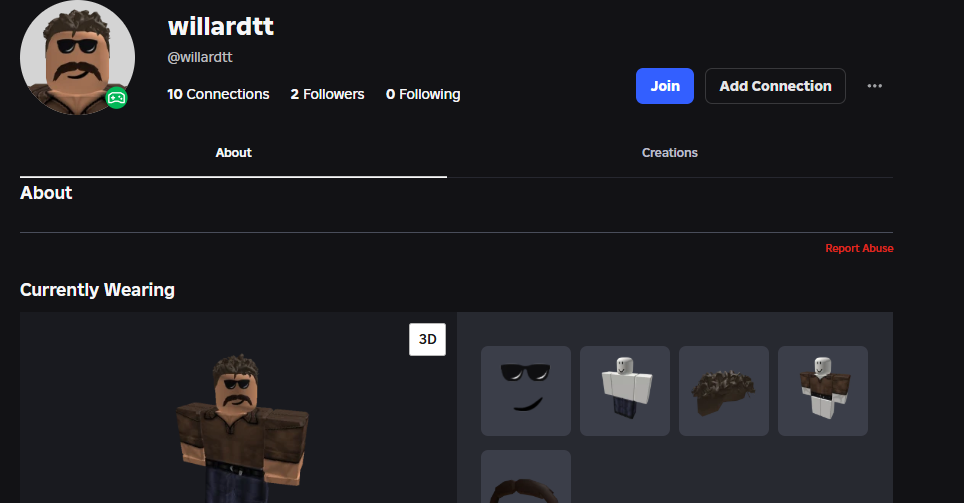Viewport: 964px width, 503px height.
Task: Open the sunglasses smirk face item
Action: 526,391
